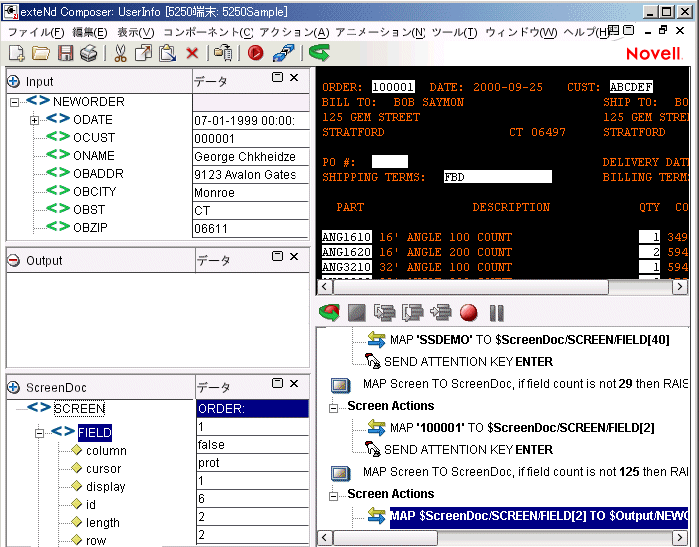Click the terminal screen horizontal scrollbar thumb

[x=471, y=287]
